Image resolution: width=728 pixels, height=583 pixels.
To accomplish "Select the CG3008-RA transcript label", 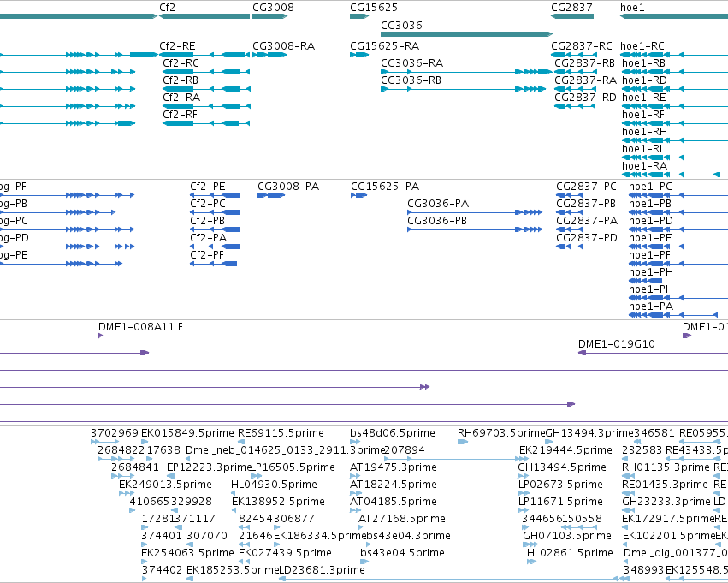I will 284,46.
